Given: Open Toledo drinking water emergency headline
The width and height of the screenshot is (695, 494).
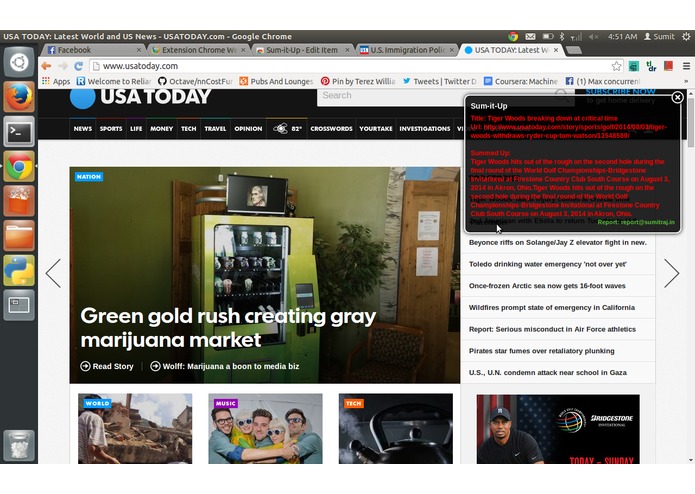Looking at the screenshot, I should pos(547,264).
